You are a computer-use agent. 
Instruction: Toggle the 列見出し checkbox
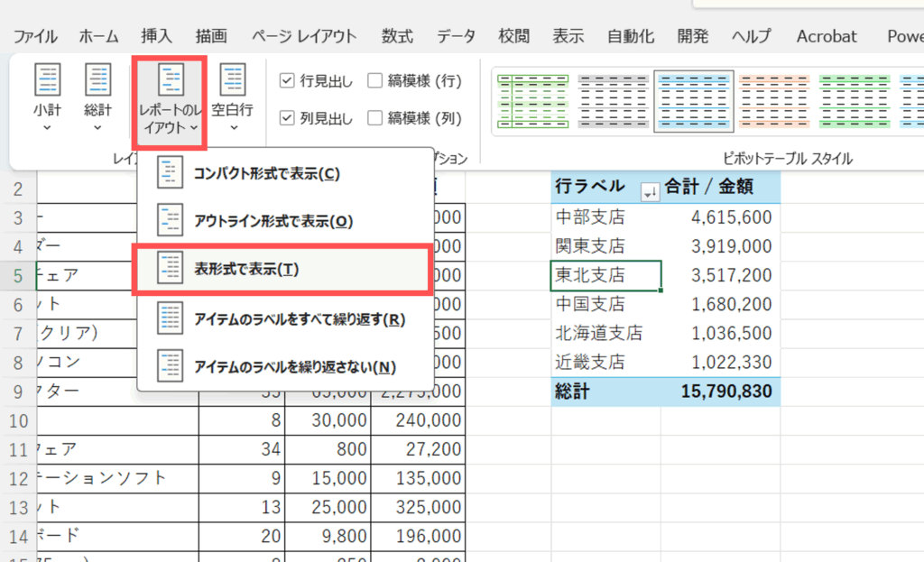click(x=287, y=117)
